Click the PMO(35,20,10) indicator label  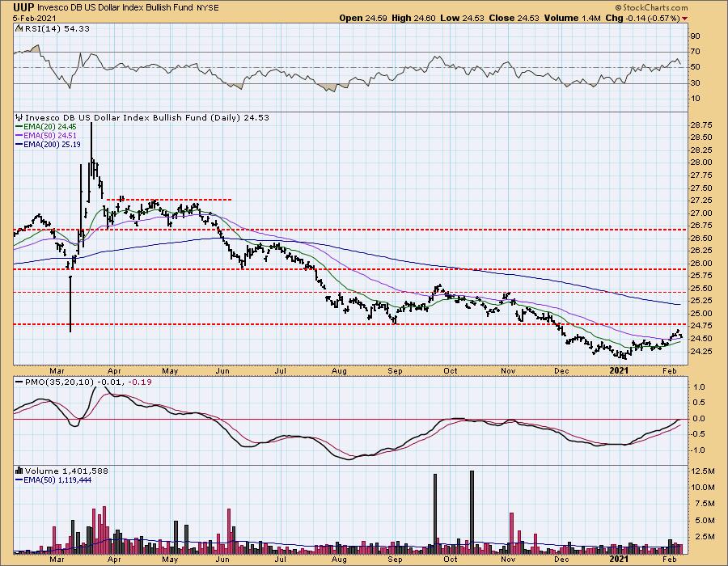[58, 382]
